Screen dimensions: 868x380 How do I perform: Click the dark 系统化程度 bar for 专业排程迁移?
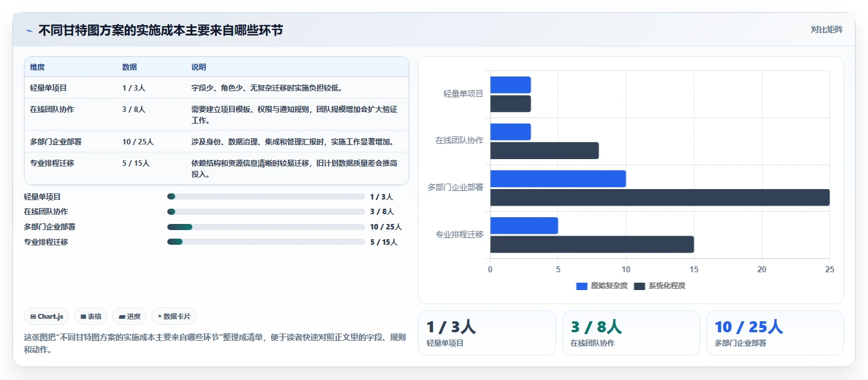(x=592, y=245)
